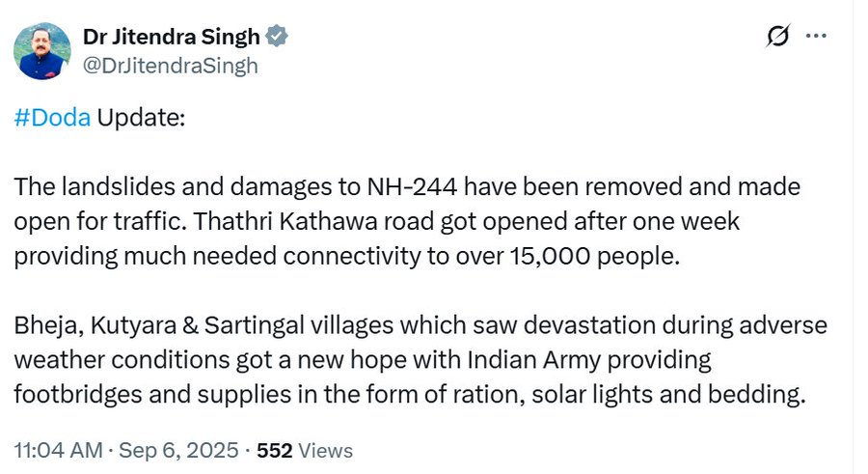This screenshot has height=474, width=868.
Task: Click the solar lights and bedding text
Action: pyautogui.click(x=684, y=394)
